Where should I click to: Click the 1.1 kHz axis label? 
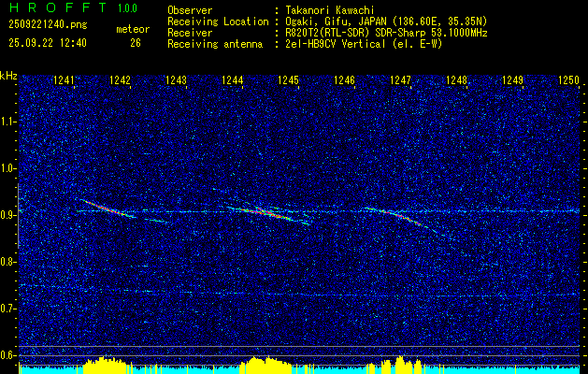coord(8,122)
